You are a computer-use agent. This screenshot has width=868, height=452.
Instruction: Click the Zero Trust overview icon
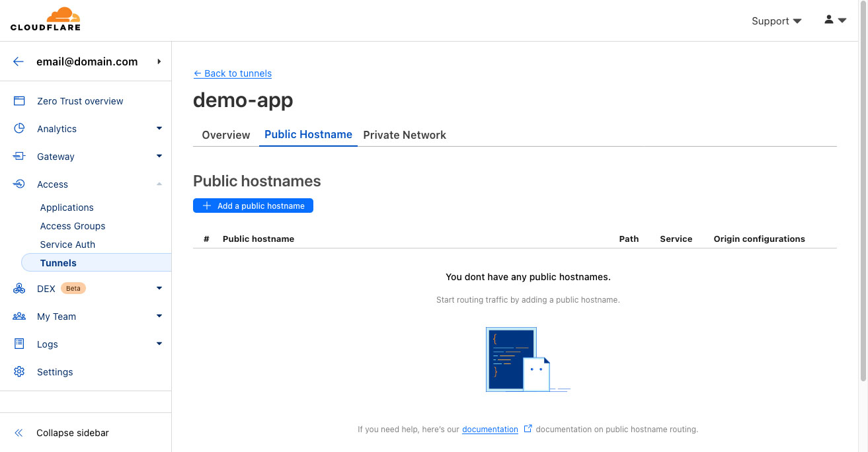[19, 101]
